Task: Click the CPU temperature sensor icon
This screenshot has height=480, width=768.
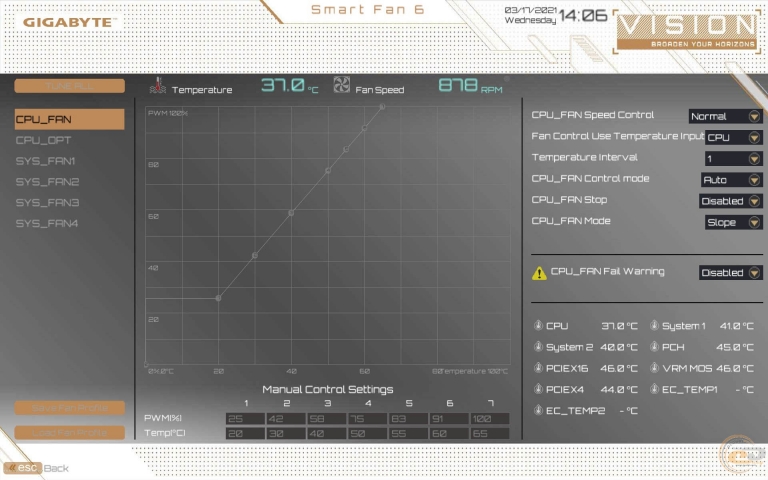Action: pyautogui.click(x=538, y=325)
